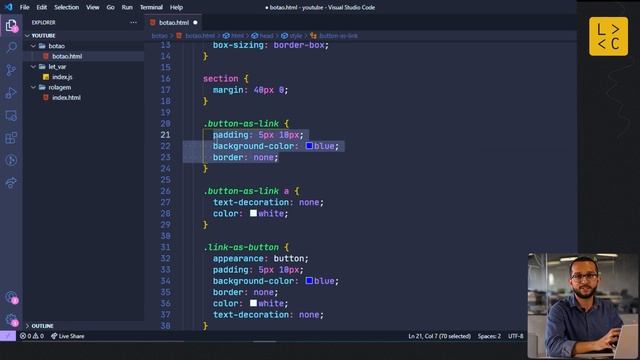This screenshot has height=360, width=640.
Task: Open the Explorer view in activity bar
Action: (11, 25)
